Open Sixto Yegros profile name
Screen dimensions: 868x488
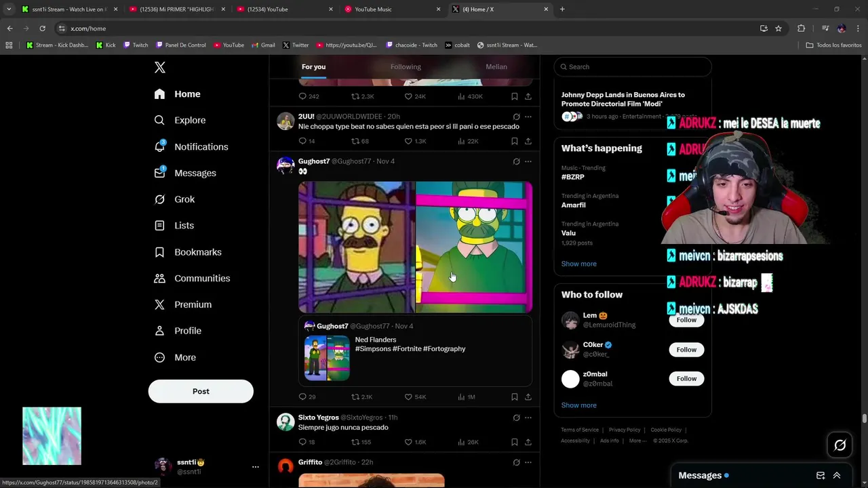(318, 418)
